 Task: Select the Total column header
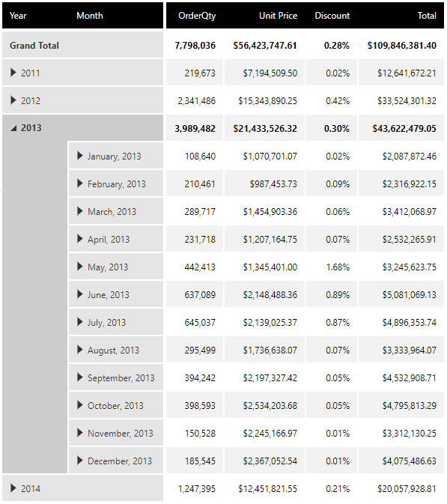coord(427,16)
